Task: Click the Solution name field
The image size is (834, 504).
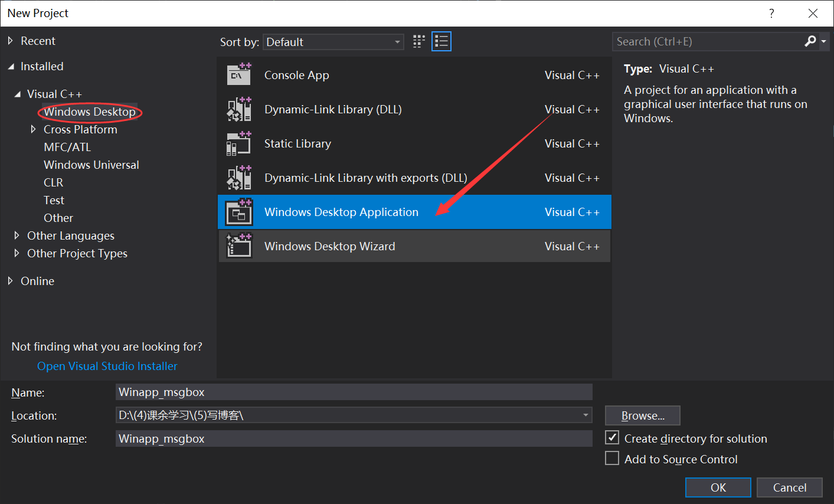Action: (354, 438)
